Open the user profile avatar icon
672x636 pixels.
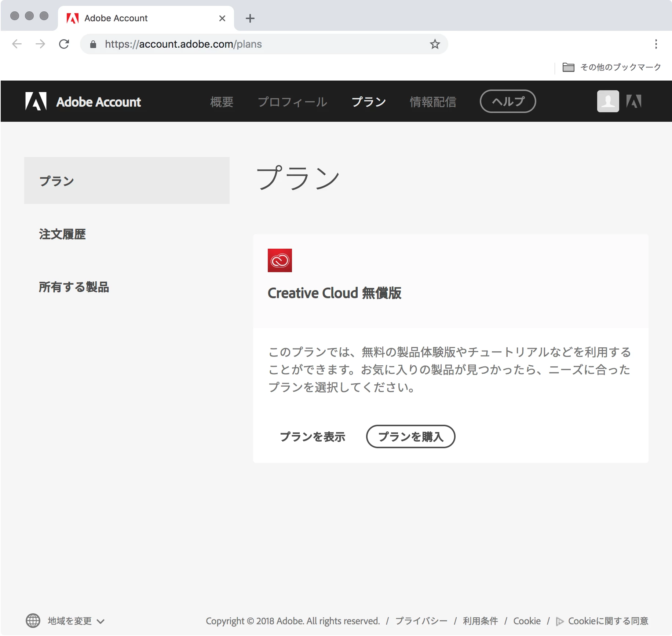click(608, 101)
